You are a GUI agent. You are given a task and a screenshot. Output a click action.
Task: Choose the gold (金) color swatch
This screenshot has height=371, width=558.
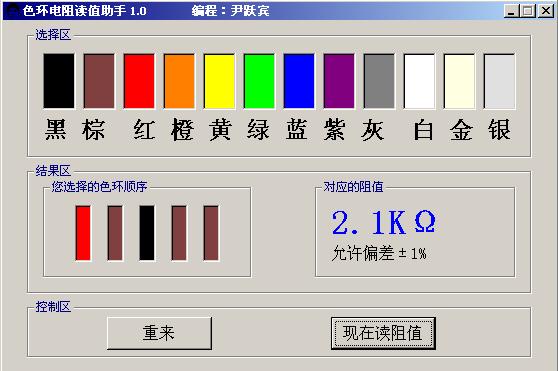(x=459, y=81)
